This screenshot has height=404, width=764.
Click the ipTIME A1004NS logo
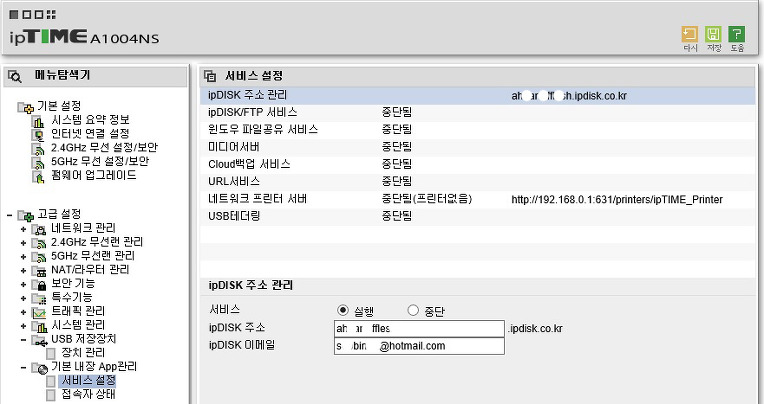point(84,37)
